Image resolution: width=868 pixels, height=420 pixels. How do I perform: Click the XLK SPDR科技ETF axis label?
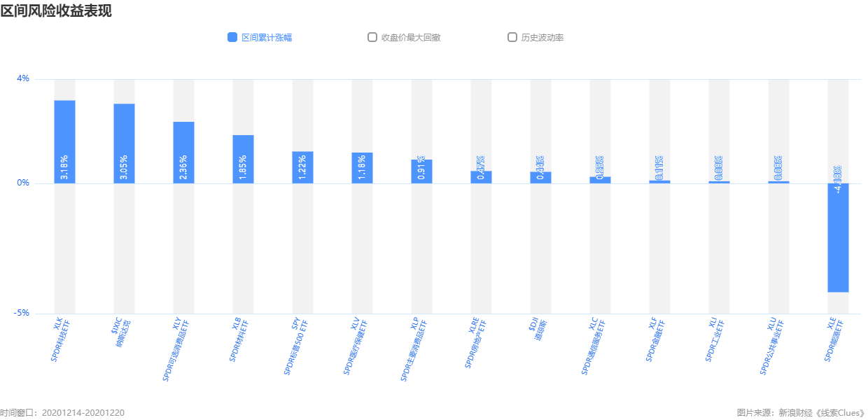click(59, 339)
